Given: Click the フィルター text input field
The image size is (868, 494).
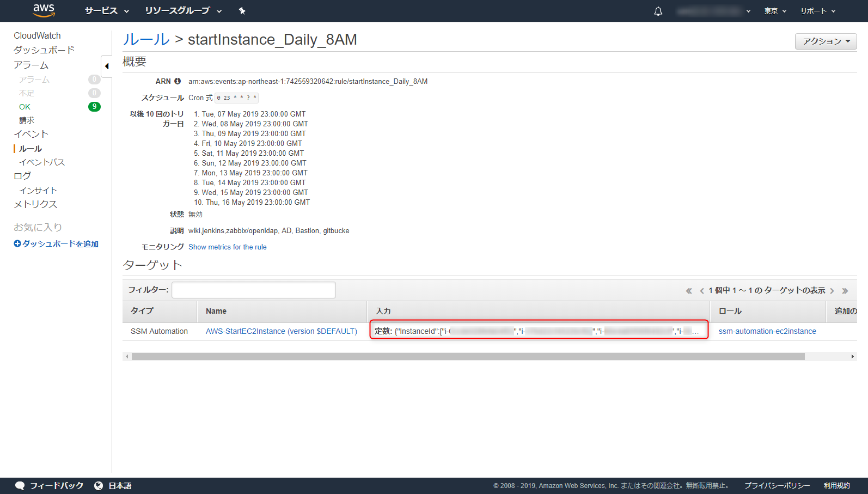Looking at the screenshot, I should (x=254, y=290).
